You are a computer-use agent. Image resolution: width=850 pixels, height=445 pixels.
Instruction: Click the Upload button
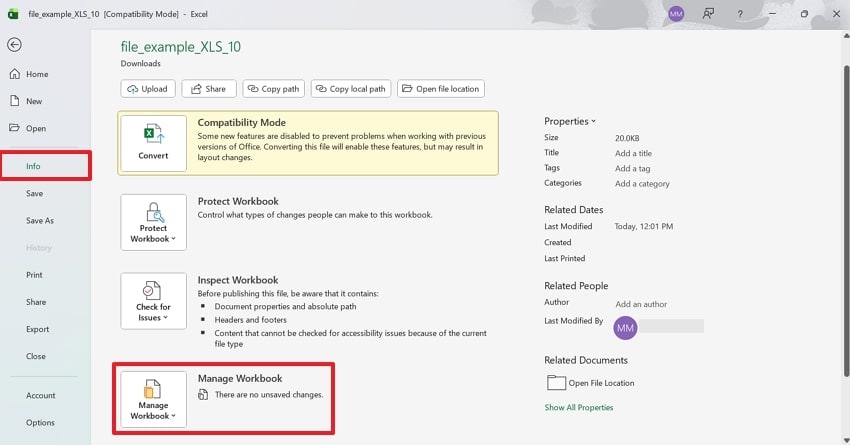tap(148, 89)
